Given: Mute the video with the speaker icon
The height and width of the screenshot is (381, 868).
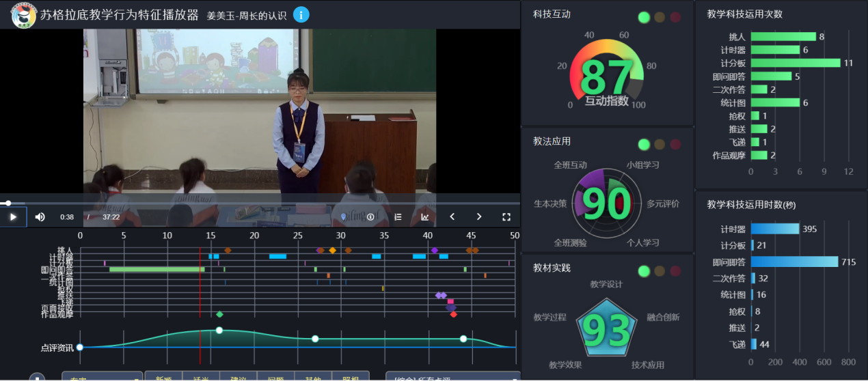Looking at the screenshot, I should coord(40,217).
